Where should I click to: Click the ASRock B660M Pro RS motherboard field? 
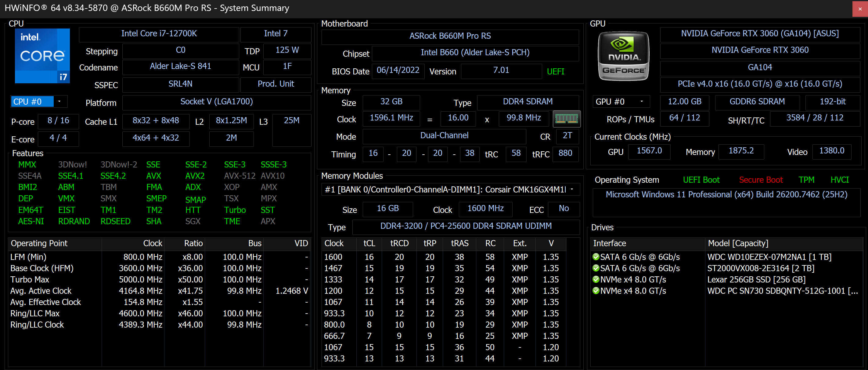[450, 36]
